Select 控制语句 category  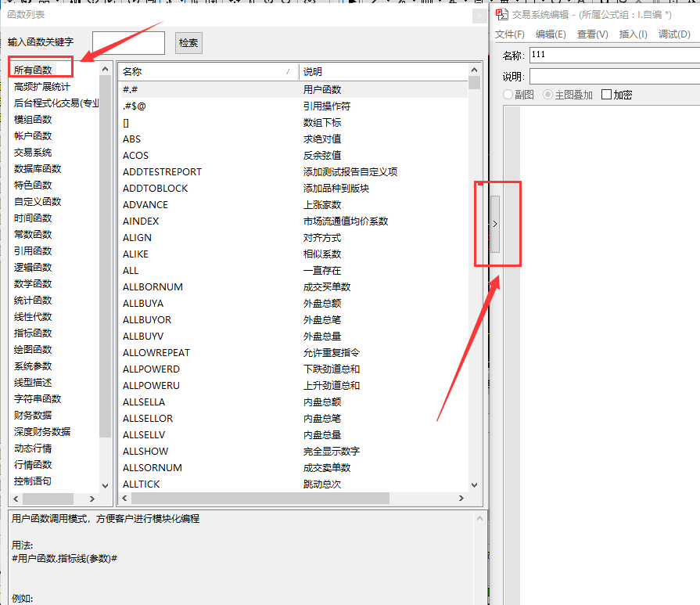pyautogui.click(x=33, y=481)
